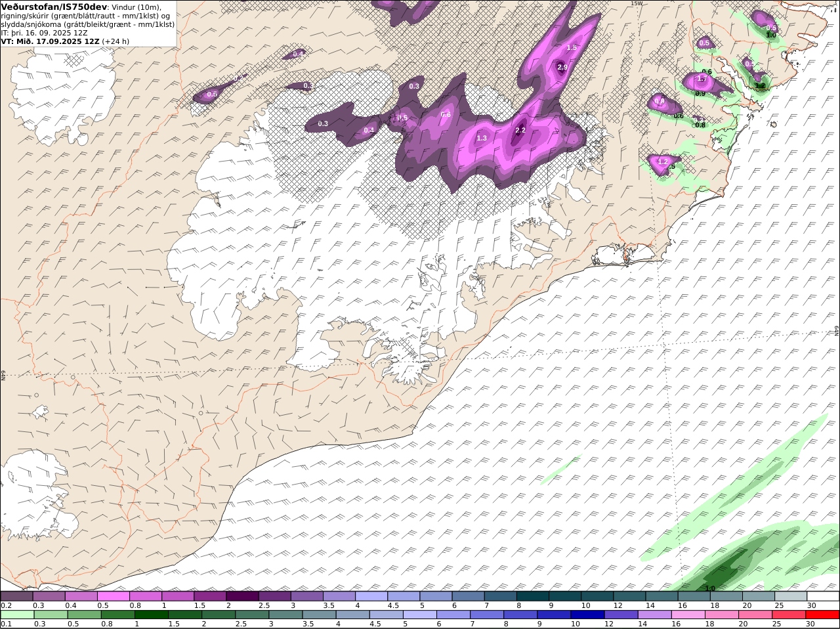Click the white 1.5 snowfall value
The image size is (840, 629).
coord(572,47)
